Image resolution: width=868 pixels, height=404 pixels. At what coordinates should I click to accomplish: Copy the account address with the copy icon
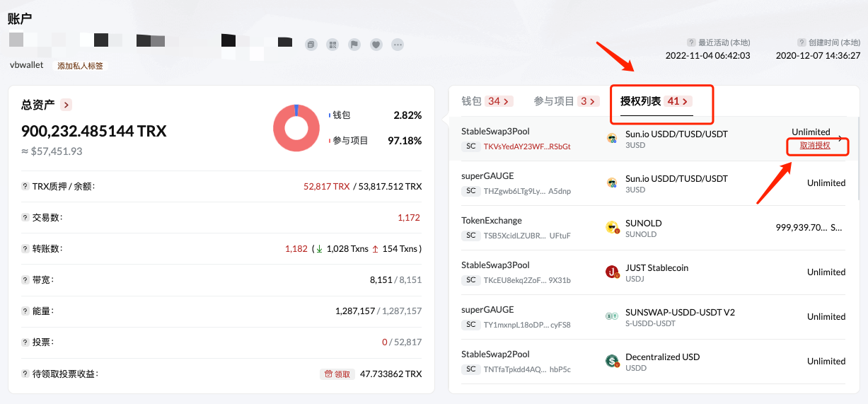point(311,45)
